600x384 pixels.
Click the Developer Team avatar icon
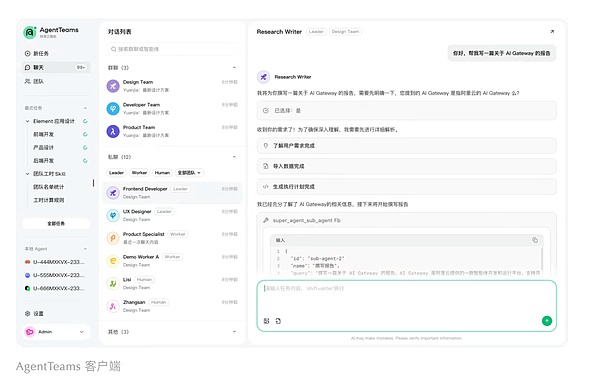click(113, 109)
